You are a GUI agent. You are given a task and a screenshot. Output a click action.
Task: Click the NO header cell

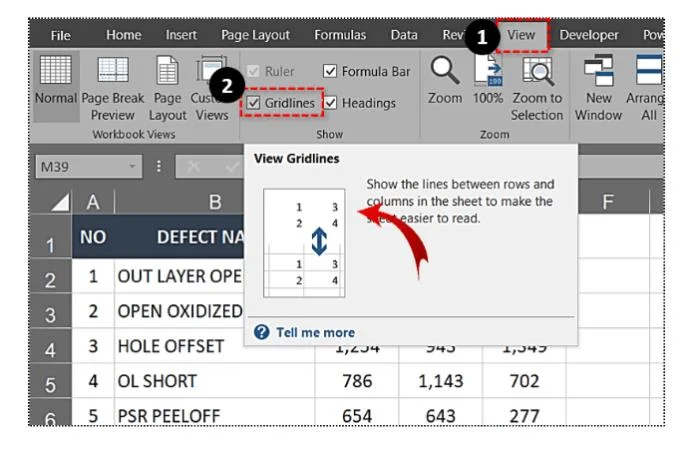tap(93, 237)
